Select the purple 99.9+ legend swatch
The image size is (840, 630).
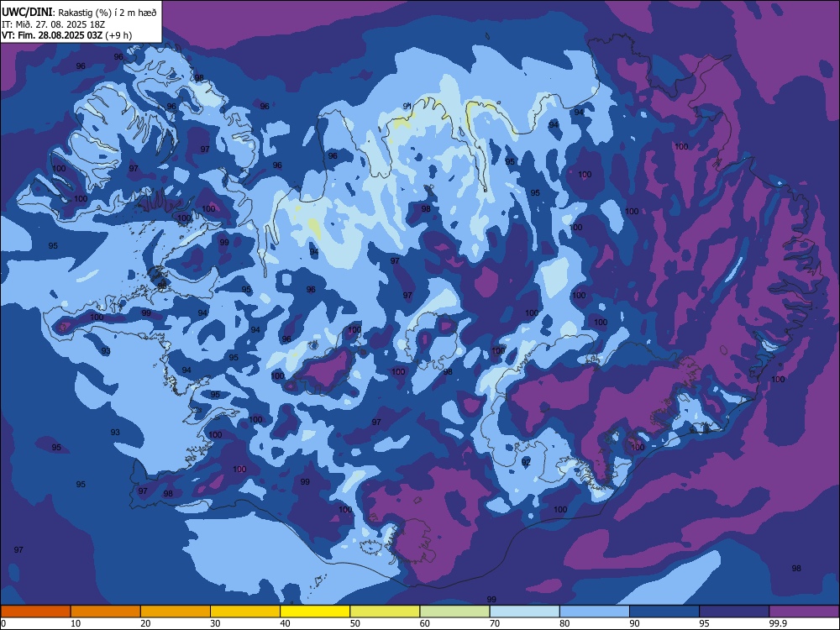(x=804, y=612)
